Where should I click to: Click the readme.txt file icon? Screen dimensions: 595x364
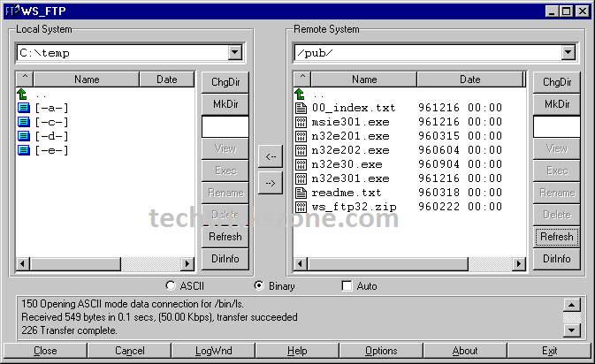pyautogui.click(x=301, y=193)
